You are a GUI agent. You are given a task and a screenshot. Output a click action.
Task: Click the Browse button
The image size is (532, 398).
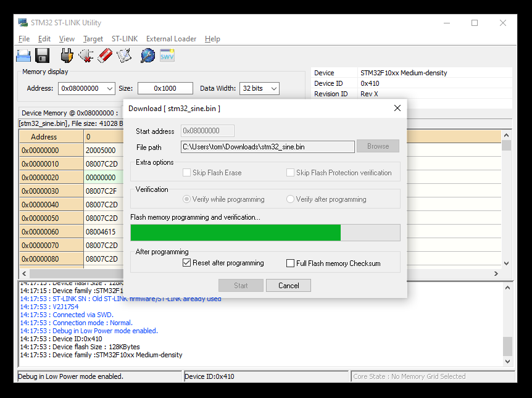(x=378, y=146)
